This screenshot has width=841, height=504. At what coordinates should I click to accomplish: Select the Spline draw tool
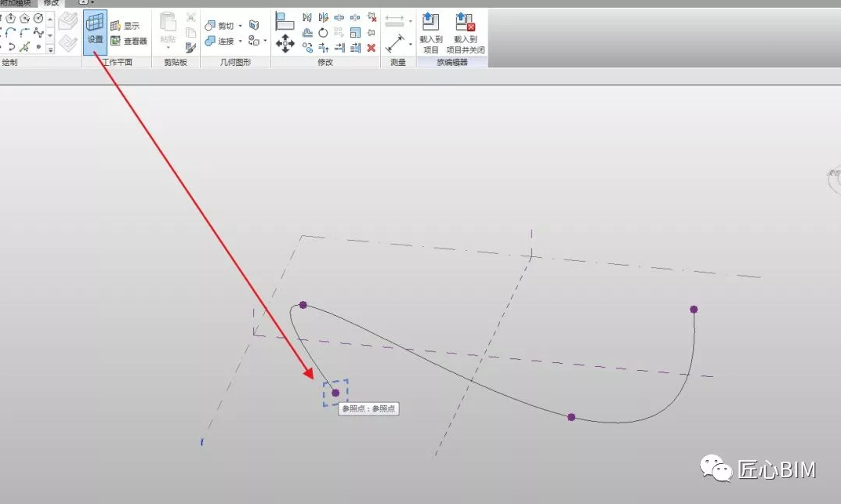point(38,33)
